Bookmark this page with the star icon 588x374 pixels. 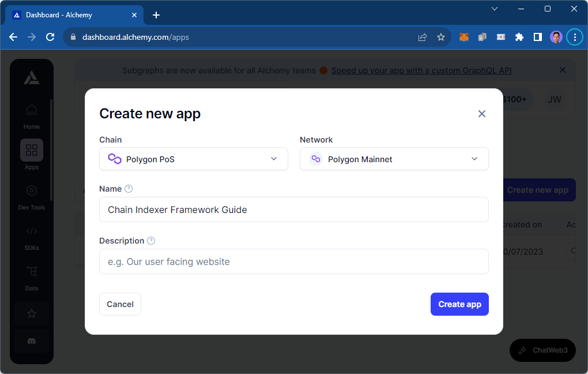point(441,37)
